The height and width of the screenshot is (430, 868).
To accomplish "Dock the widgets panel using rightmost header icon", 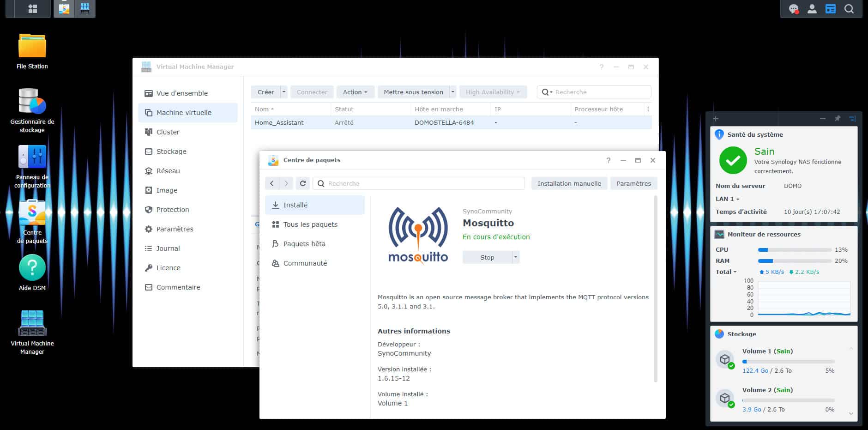I will click(x=852, y=119).
